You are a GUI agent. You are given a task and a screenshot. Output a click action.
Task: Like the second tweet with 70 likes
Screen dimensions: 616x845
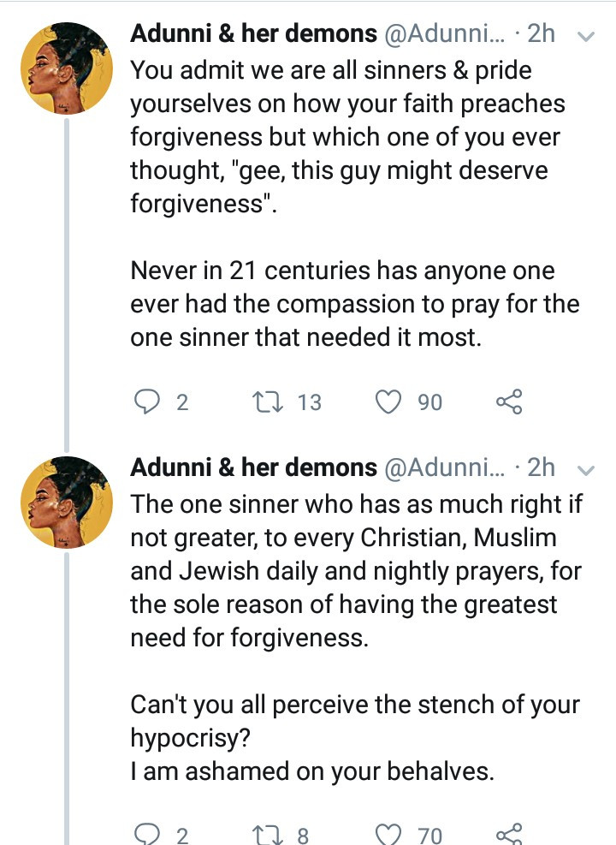pyautogui.click(x=389, y=834)
